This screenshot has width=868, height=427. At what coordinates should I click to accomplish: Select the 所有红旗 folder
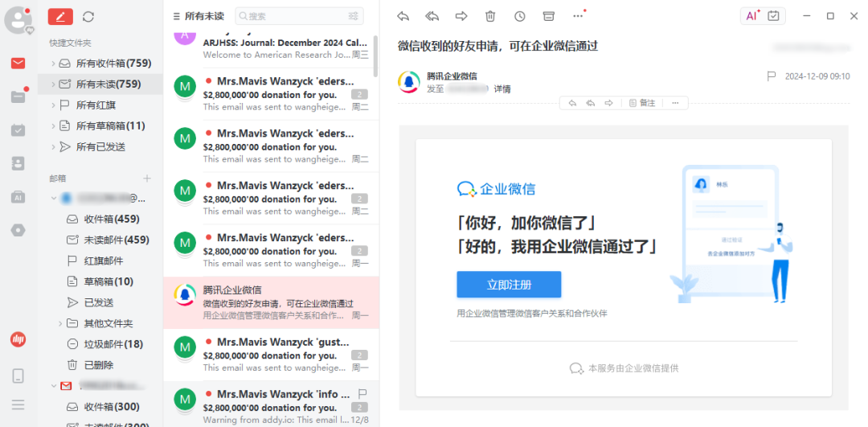100,105
